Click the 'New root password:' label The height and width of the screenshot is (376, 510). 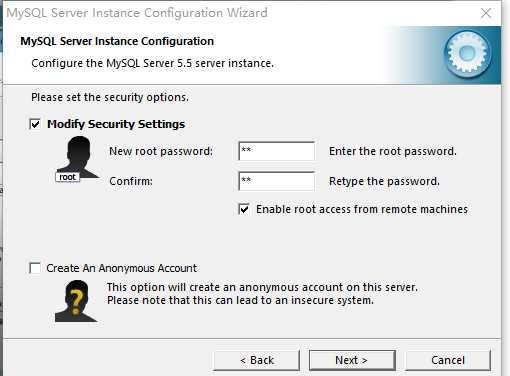161,151
